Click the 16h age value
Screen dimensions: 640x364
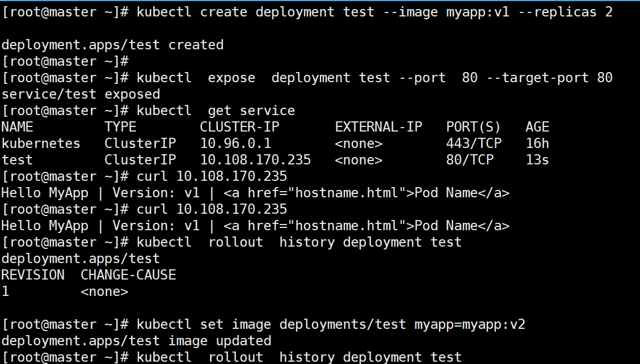537,143
